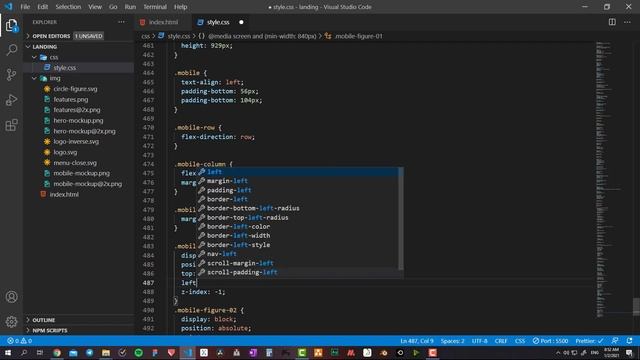This screenshot has height=360, width=640.
Task: Click the editor vertical scrollbar thumb
Action: pos(636,307)
